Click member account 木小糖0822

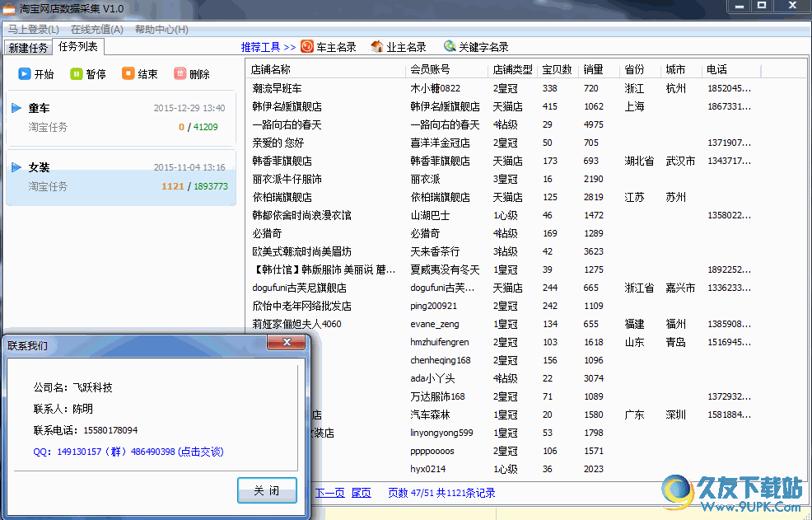[435, 88]
